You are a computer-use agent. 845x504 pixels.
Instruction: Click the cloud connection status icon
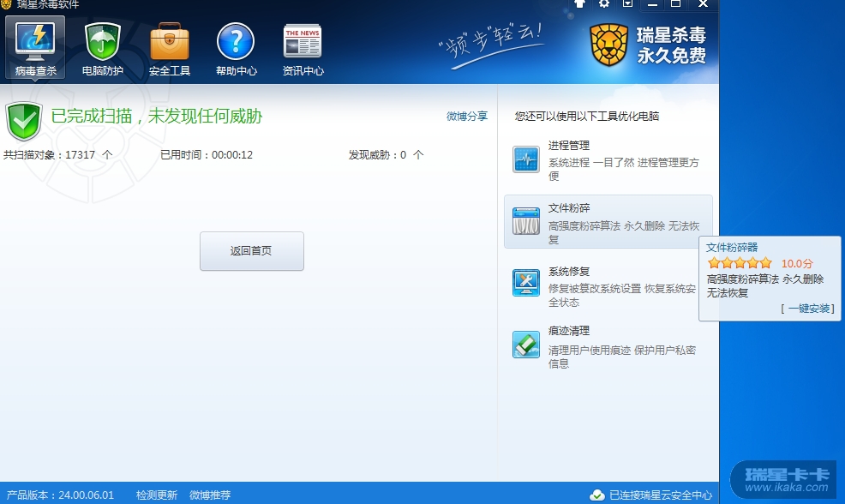tap(596, 495)
